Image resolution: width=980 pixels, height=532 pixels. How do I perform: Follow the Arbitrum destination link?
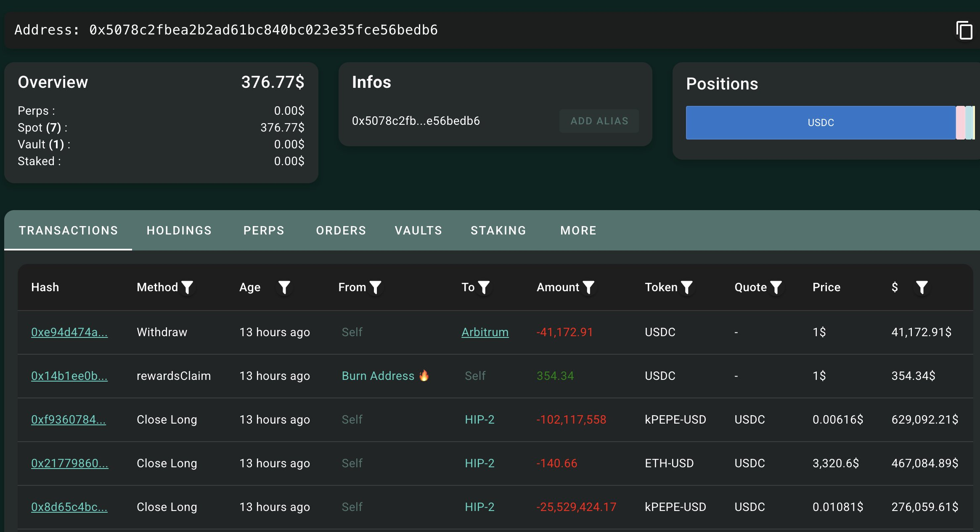tap(485, 332)
